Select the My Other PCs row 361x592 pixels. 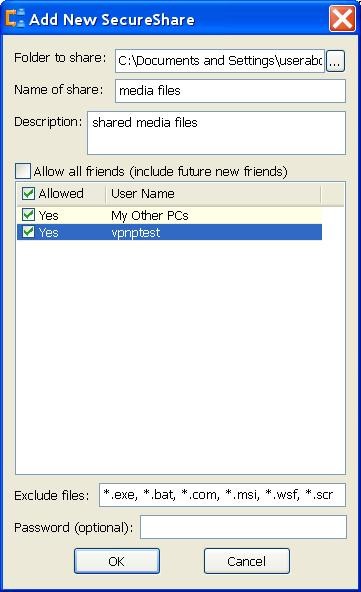point(170,215)
